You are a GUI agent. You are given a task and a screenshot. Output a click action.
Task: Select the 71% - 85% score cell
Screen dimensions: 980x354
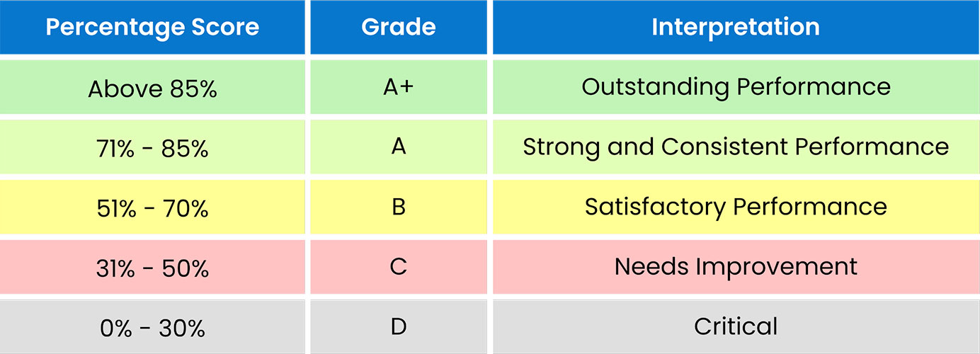click(152, 149)
